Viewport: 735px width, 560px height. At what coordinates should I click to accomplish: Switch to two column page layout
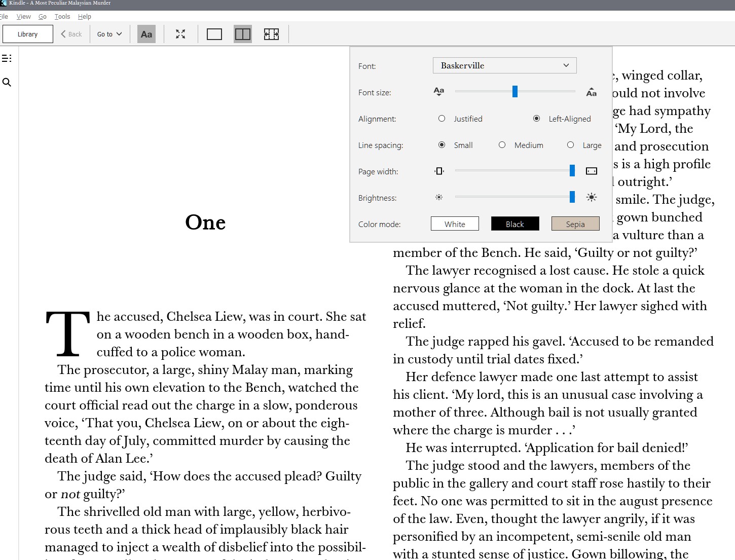pos(243,34)
